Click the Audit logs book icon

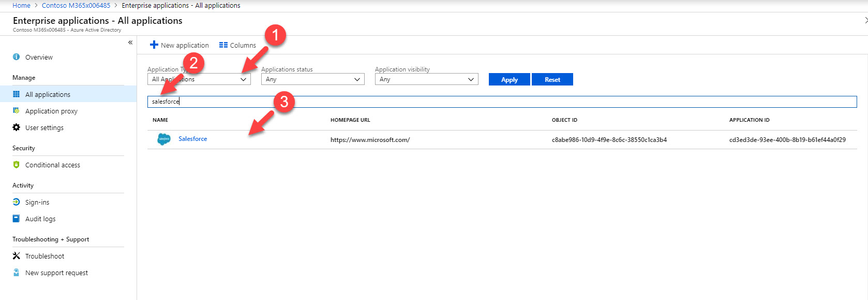(x=16, y=219)
